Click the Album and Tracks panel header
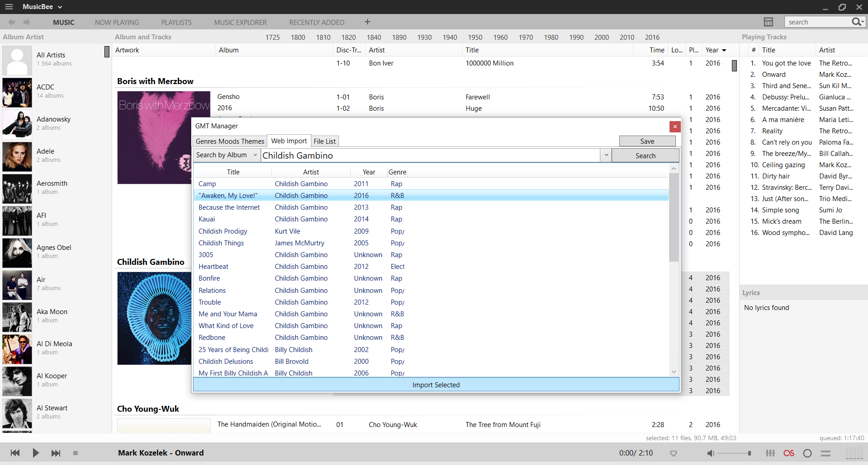The height and width of the screenshot is (465, 868). coord(143,37)
